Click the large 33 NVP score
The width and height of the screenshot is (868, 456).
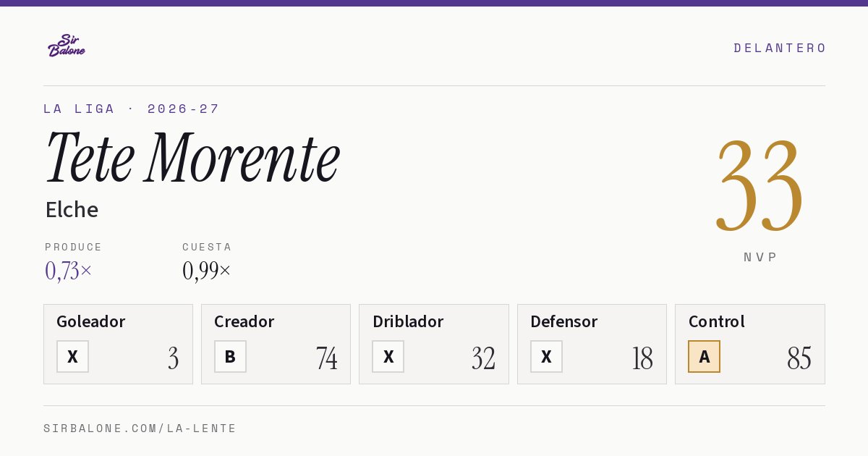[759, 185]
